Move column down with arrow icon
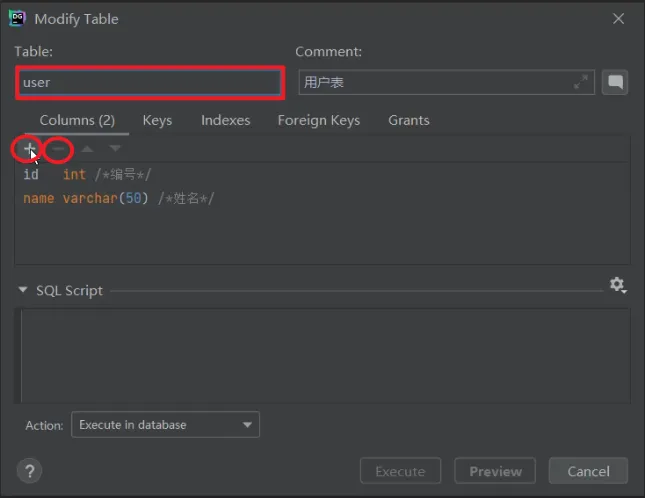The image size is (645, 498). (114, 149)
